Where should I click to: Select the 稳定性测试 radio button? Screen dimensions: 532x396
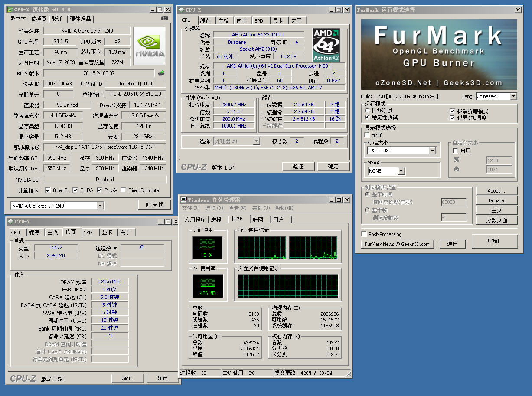(x=367, y=118)
